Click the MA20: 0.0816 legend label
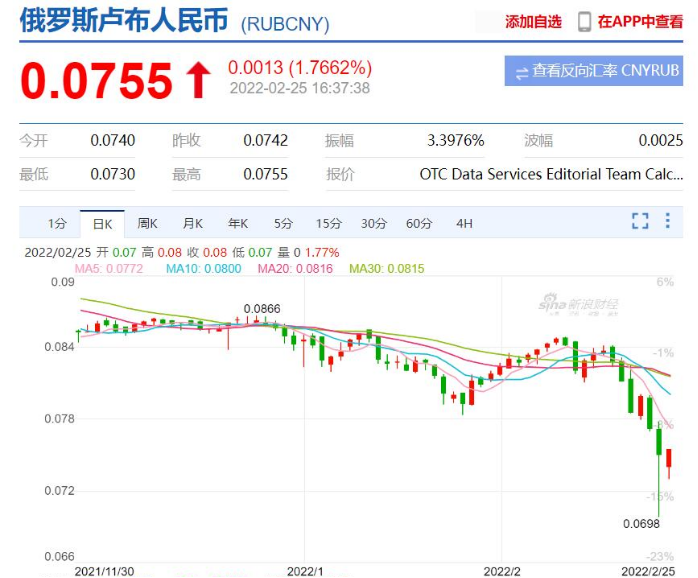The height and width of the screenshot is (578, 698). 295,269
